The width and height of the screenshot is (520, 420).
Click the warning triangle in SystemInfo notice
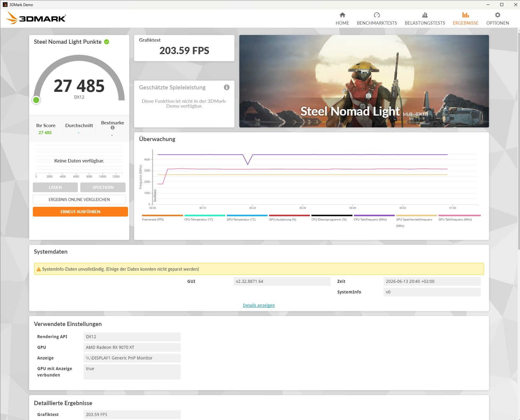pos(39,269)
